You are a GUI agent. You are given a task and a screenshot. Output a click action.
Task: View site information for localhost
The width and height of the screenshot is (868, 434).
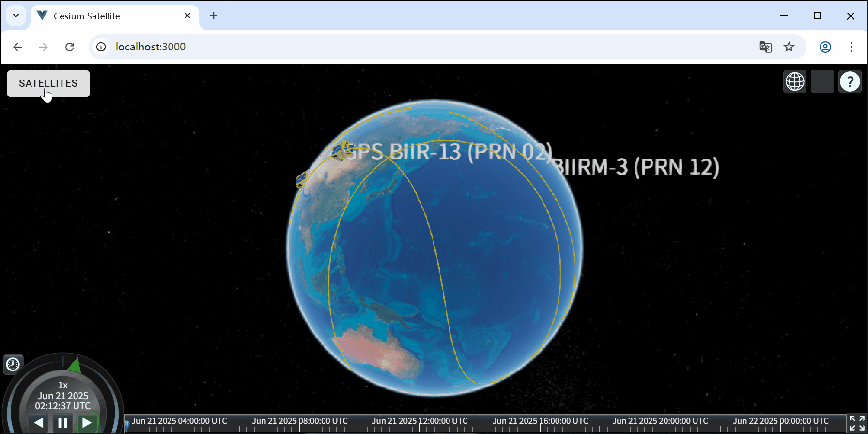click(101, 47)
